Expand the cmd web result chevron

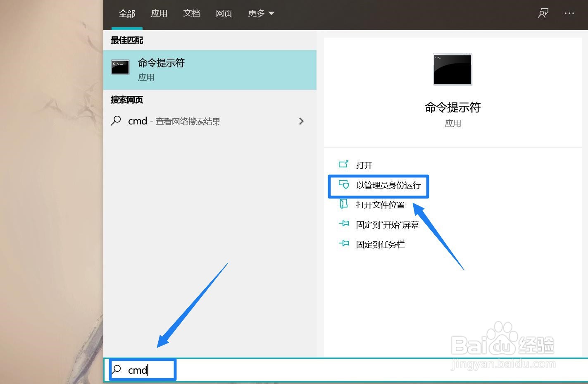click(x=301, y=121)
